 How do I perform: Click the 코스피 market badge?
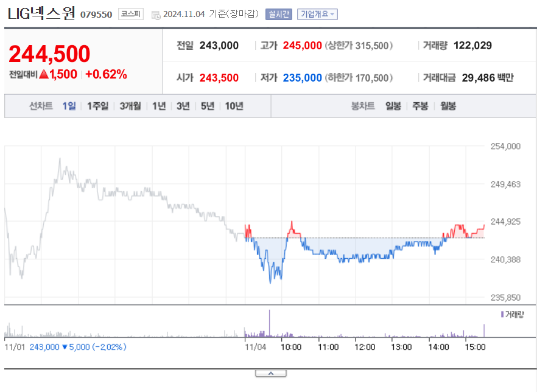pyautogui.click(x=131, y=14)
